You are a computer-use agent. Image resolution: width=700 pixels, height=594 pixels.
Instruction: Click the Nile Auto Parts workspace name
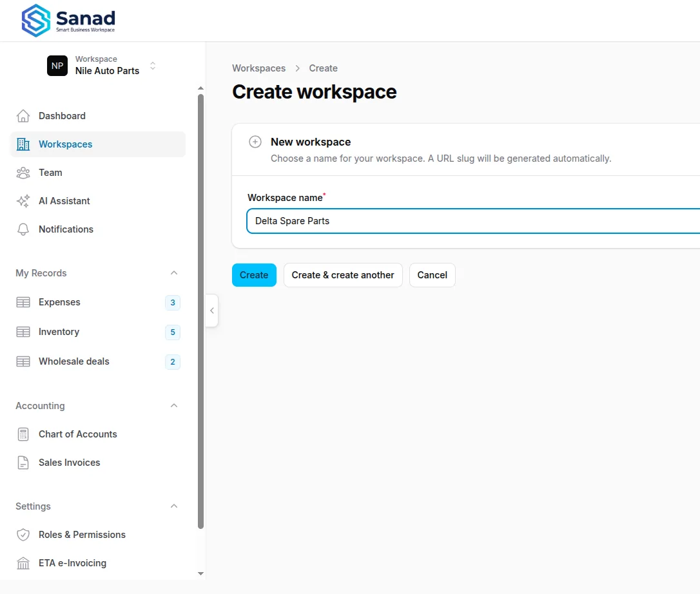[107, 71]
